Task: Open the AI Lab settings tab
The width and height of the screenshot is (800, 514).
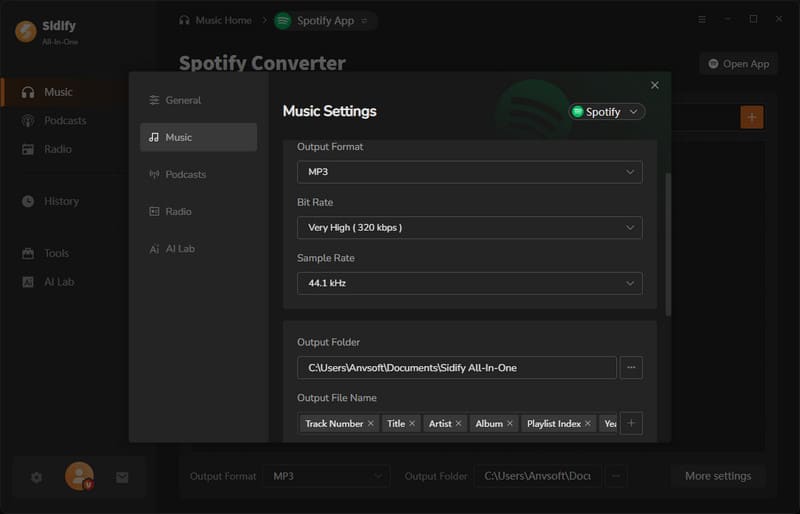Action: coord(198,249)
